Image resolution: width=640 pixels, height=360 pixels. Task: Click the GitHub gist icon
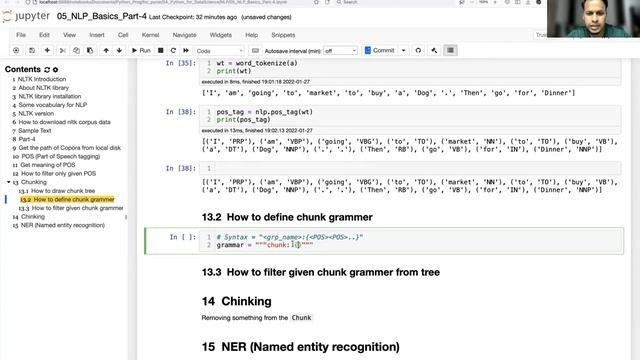pyautogui.click(x=418, y=51)
